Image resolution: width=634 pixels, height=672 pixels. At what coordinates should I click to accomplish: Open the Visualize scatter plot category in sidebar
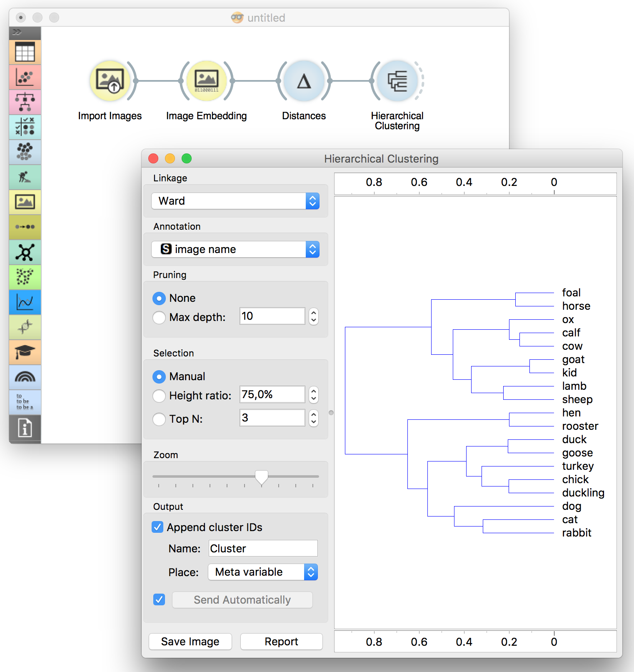(x=25, y=78)
